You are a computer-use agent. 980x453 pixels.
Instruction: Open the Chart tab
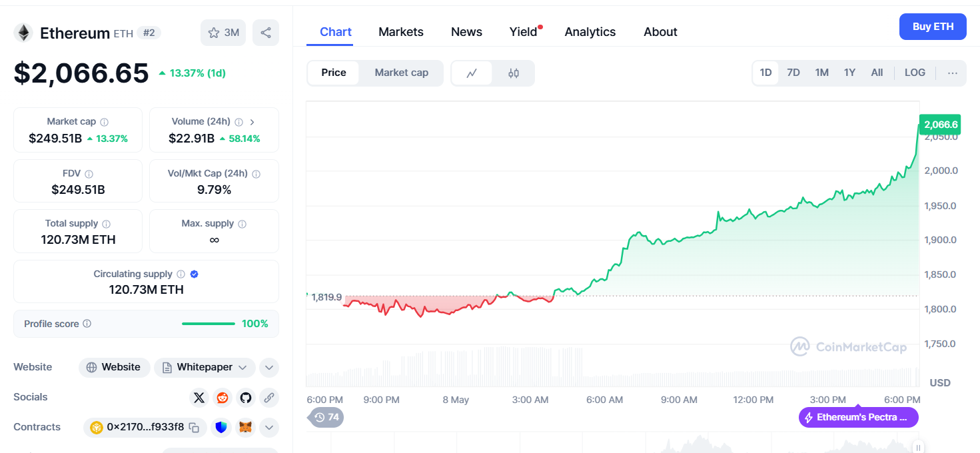coord(336,32)
